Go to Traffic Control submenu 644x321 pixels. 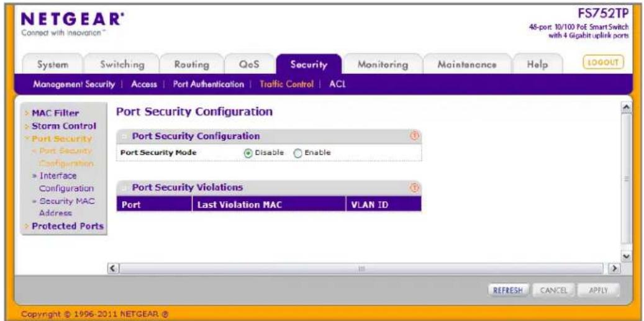(x=287, y=84)
